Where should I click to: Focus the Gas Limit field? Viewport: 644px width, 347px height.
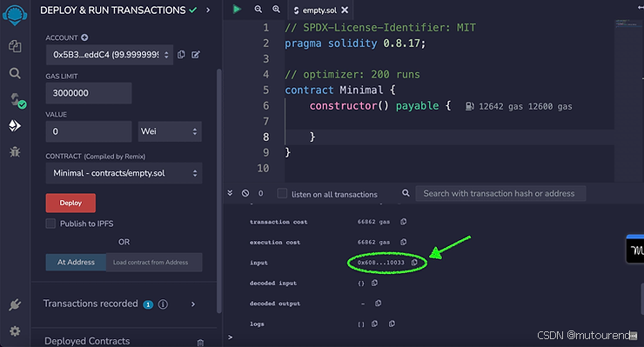[x=89, y=93]
